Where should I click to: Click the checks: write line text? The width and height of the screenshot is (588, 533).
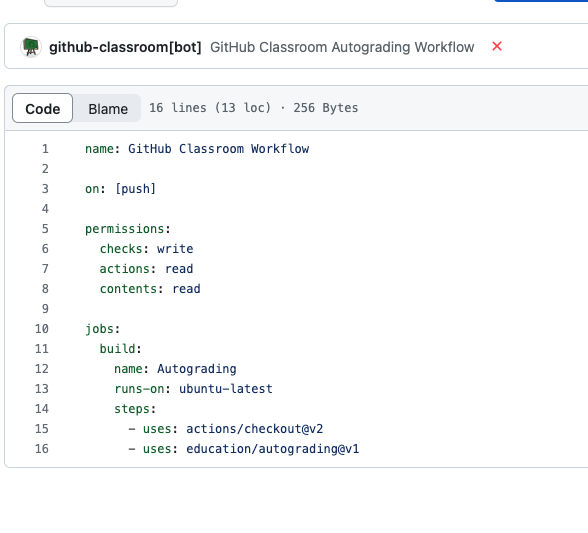pos(146,249)
